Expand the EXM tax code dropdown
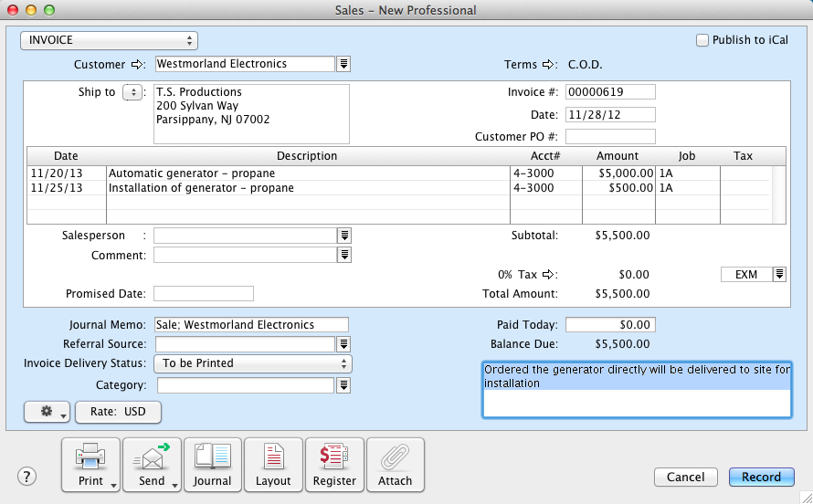The image size is (813, 504). tap(779, 275)
